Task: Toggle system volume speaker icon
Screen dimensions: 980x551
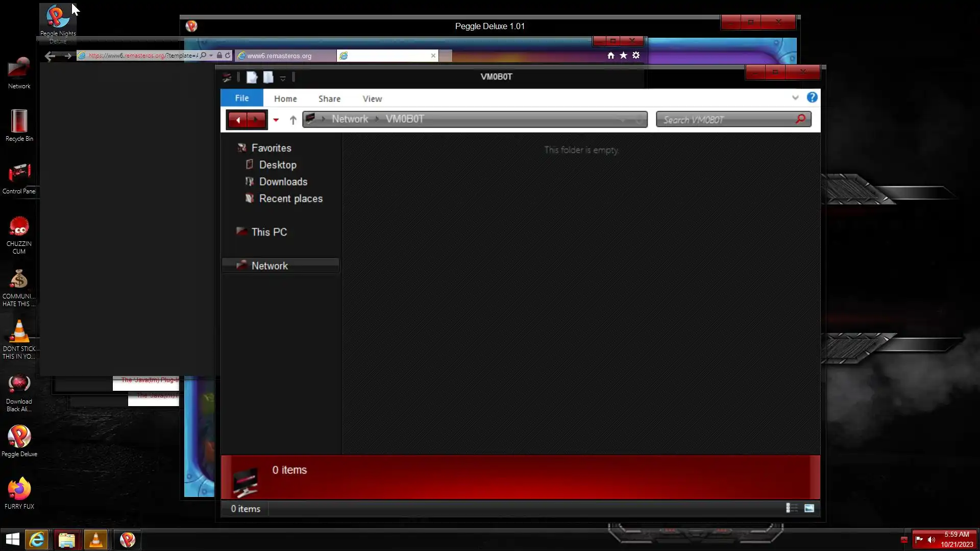Action: click(x=932, y=539)
